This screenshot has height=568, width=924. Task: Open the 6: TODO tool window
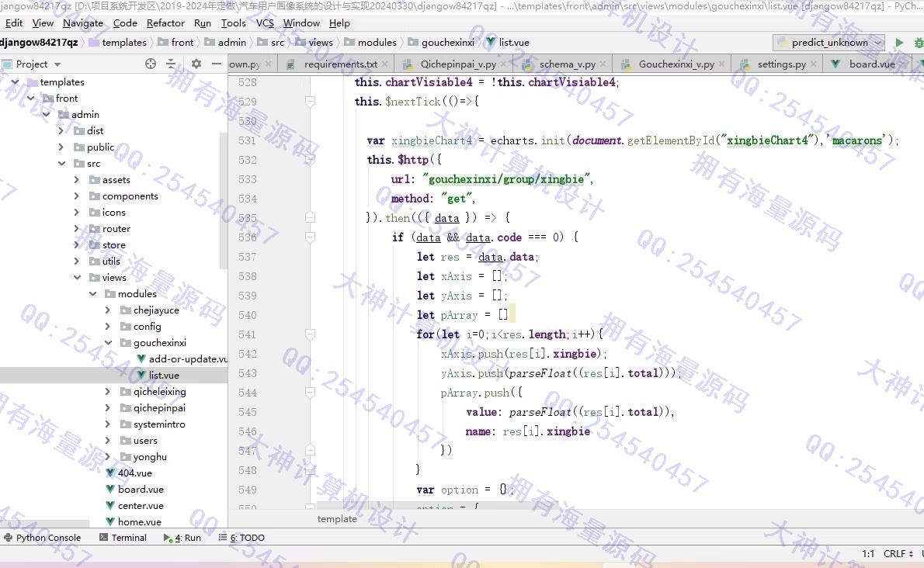[241, 538]
